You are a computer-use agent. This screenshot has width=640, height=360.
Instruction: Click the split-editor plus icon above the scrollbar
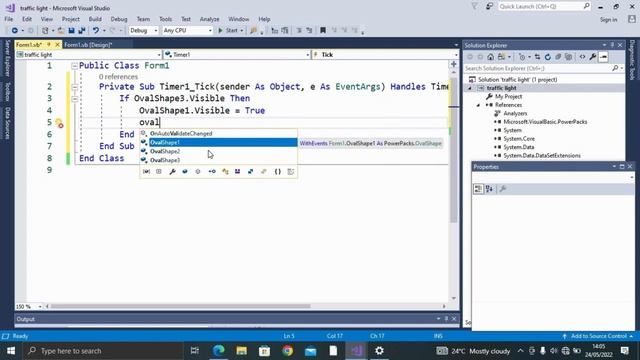click(453, 64)
